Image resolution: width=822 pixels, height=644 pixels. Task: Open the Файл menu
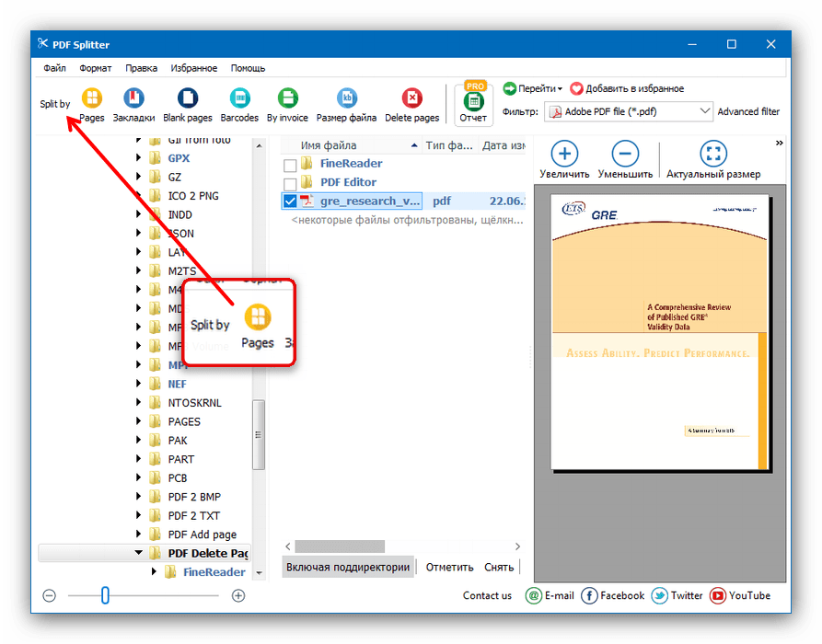coord(54,68)
